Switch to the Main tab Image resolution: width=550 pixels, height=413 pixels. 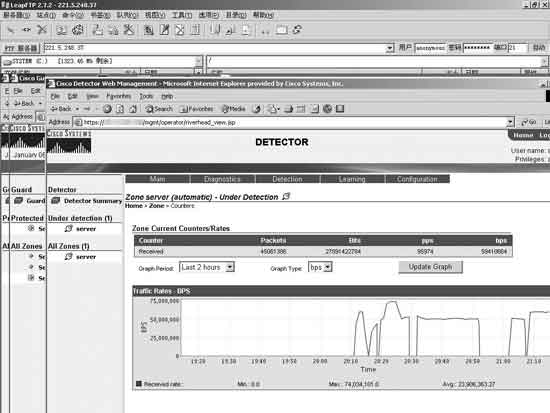[x=157, y=179]
